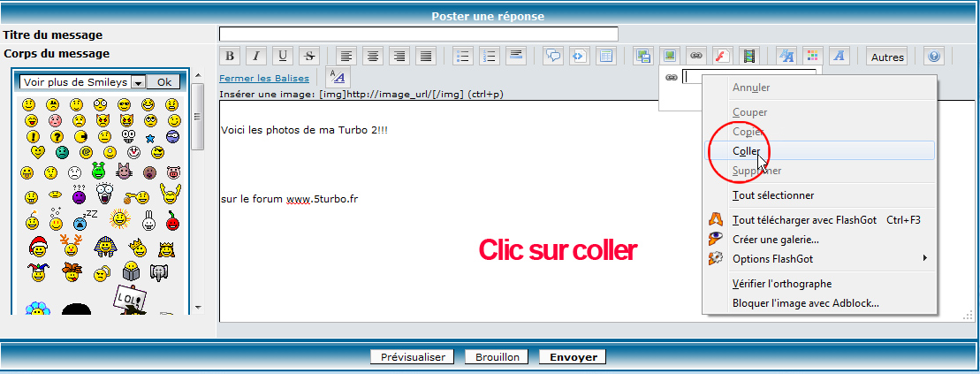Click the insert image icon
The image size is (980, 374).
(669, 56)
